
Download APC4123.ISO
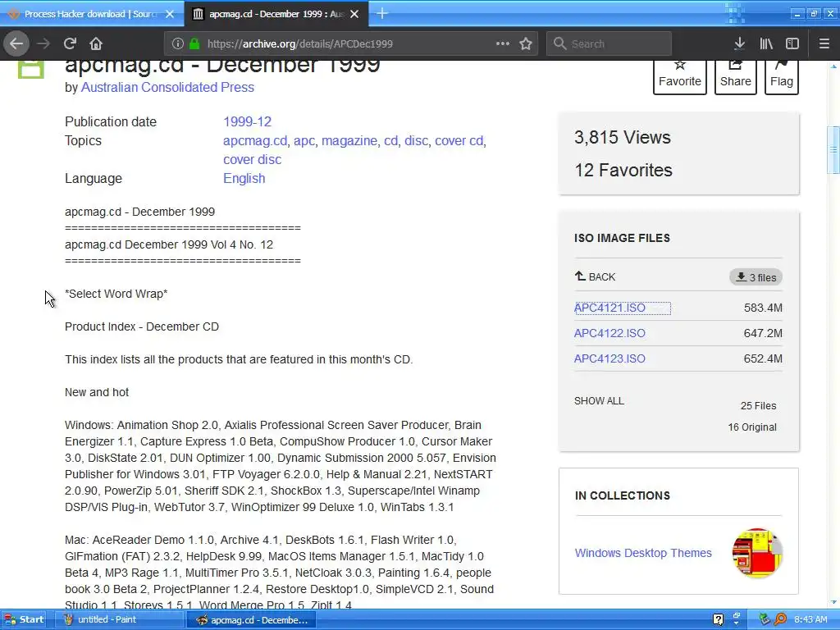coord(609,359)
